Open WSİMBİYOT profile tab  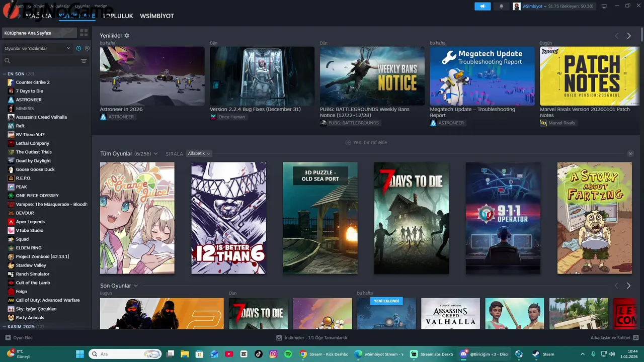tap(157, 16)
